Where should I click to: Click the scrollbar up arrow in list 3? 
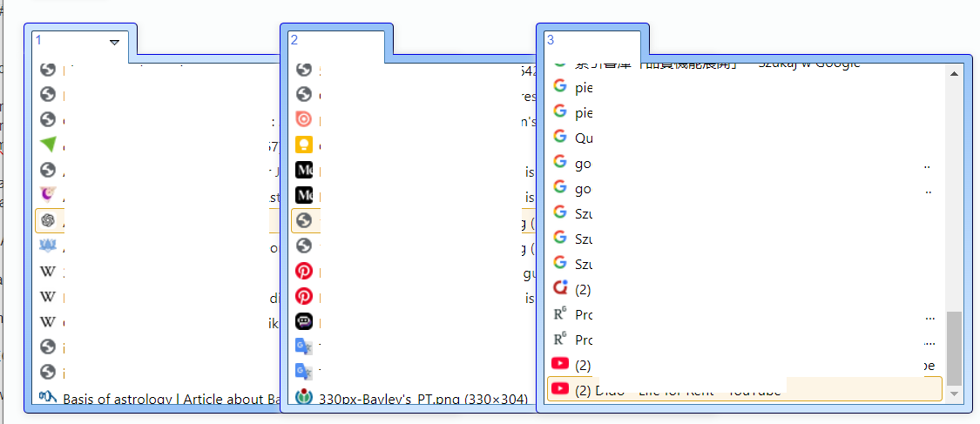953,74
